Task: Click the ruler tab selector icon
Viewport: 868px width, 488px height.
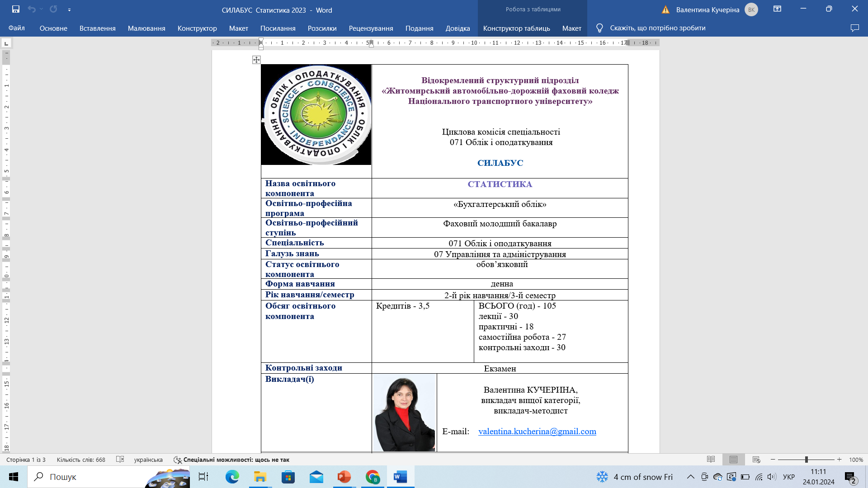Action: 6,43
